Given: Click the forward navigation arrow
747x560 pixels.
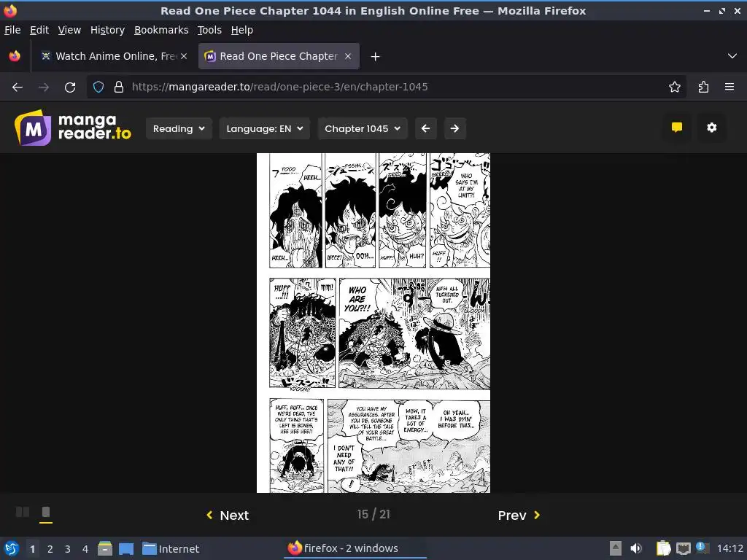Looking at the screenshot, I should click(x=43, y=87).
